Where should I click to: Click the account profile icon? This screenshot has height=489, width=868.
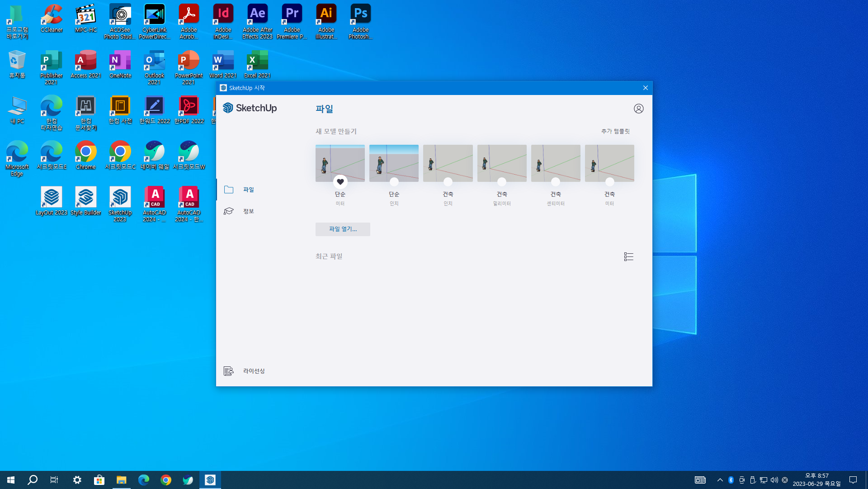(x=638, y=109)
